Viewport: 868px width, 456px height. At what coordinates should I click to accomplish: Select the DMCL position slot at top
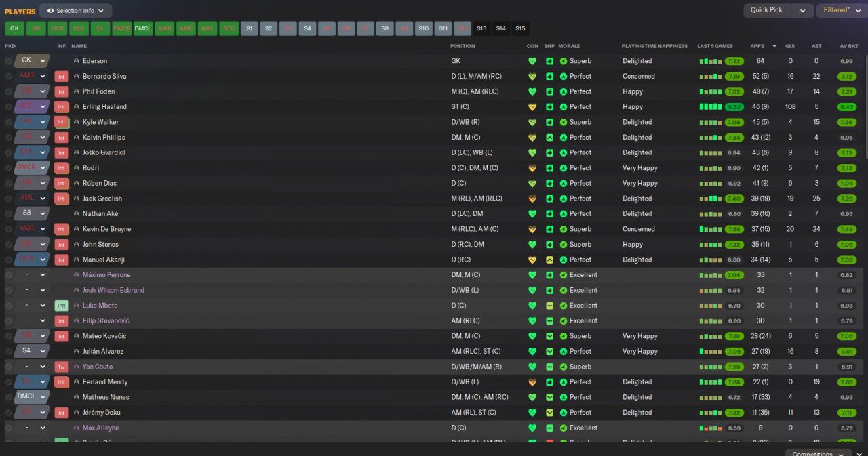coord(143,28)
